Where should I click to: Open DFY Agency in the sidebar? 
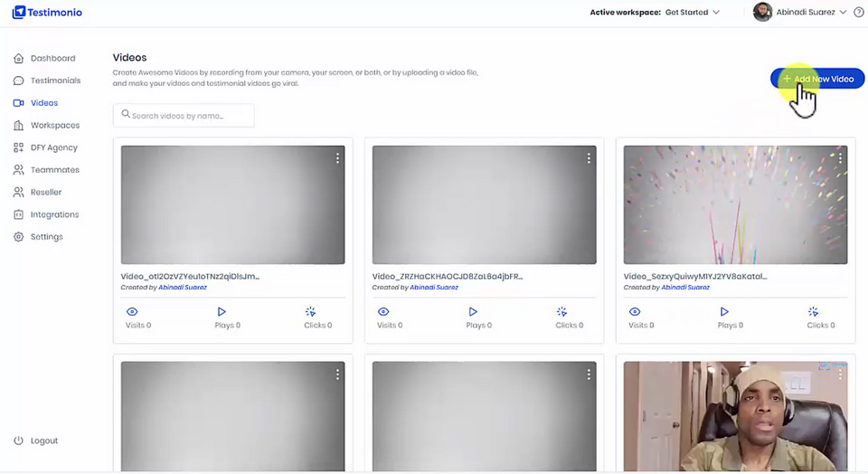(54, 147)
